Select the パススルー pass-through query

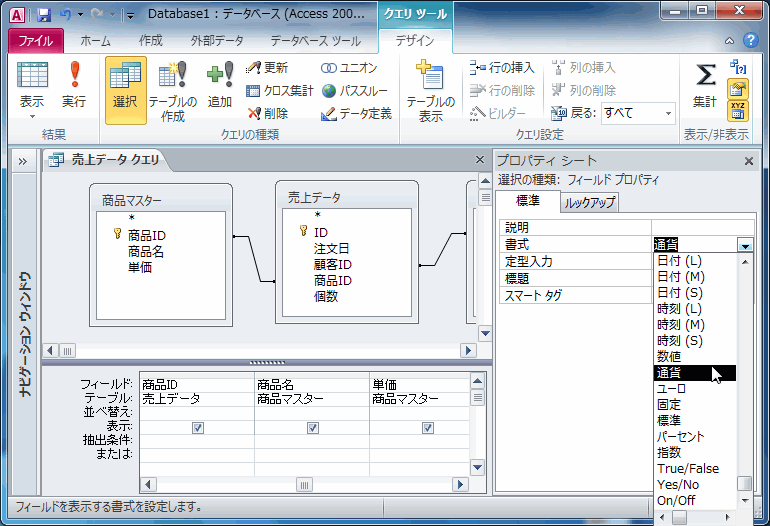point(355,91)
